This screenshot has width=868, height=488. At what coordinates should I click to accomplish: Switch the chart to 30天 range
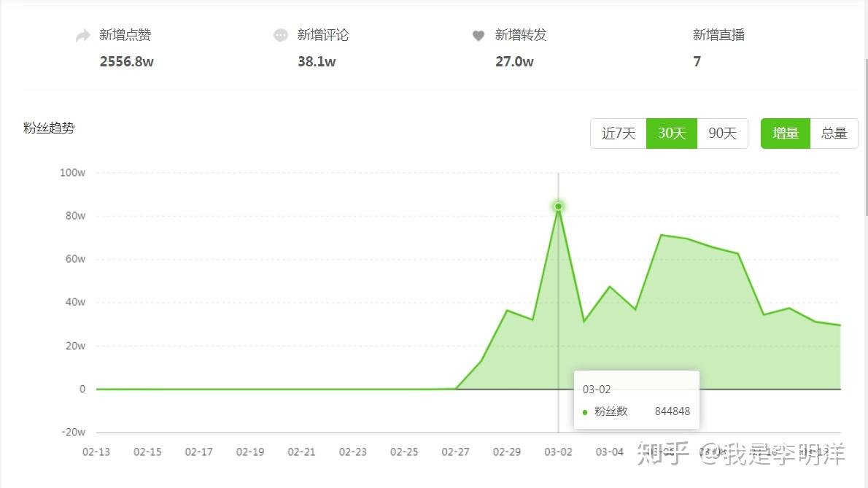click(672, 133)
